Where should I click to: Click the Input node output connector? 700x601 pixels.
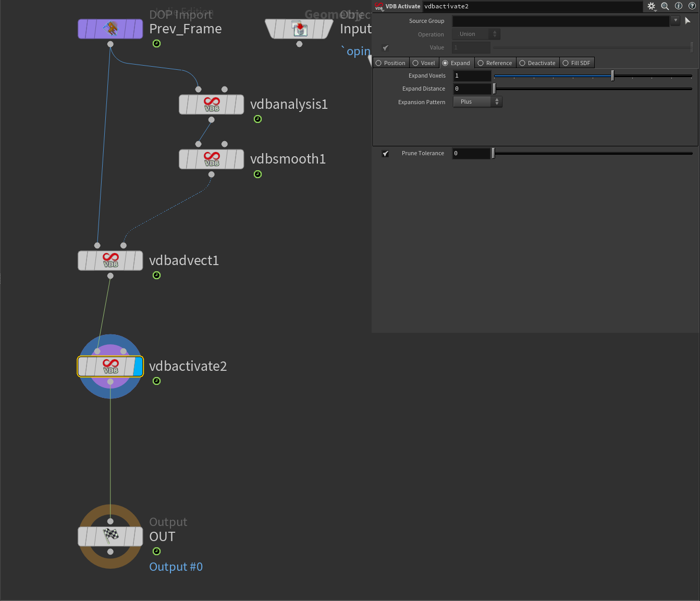coord(299,44)
